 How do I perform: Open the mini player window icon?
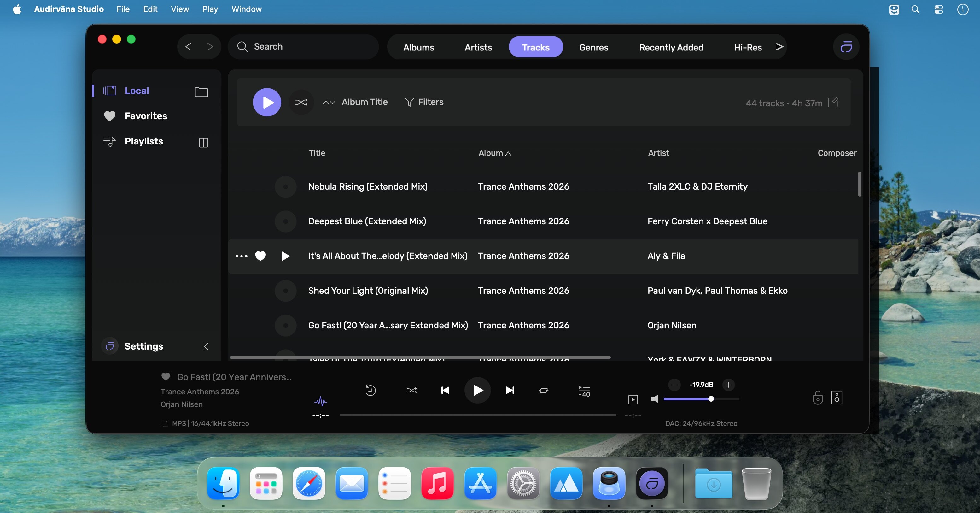(633, 400)
